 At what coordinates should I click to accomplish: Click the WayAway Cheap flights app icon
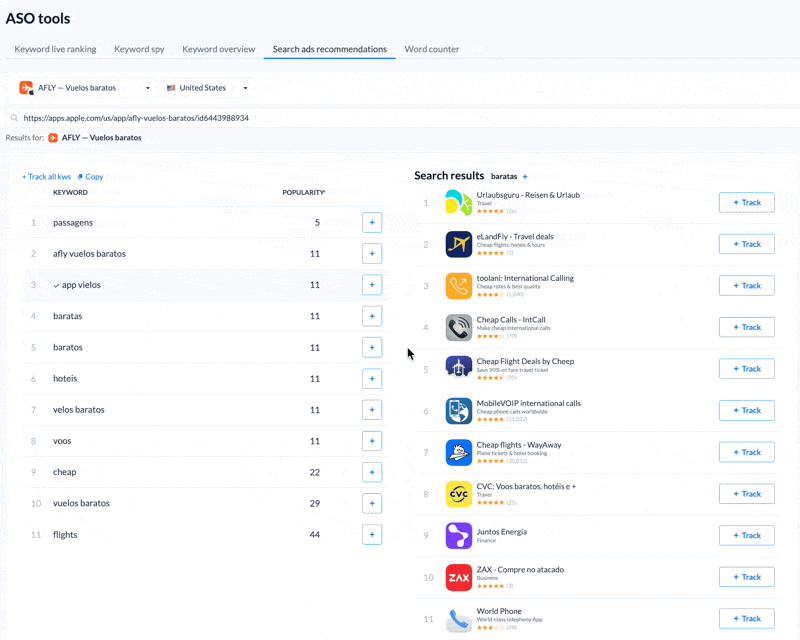458,452
